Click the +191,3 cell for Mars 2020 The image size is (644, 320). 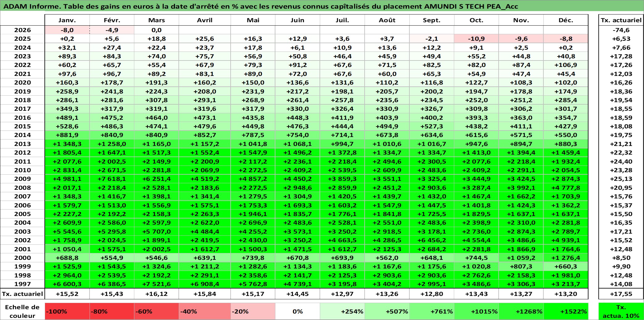coord(157,82)
